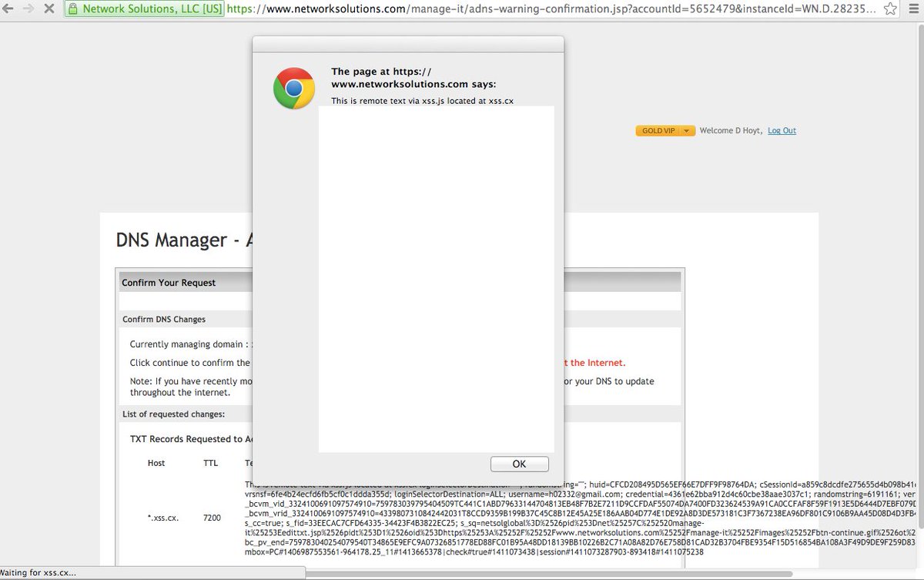The image size is (924, 580).
Task: Click the List of requested changes label
Action: pos(173,414)
